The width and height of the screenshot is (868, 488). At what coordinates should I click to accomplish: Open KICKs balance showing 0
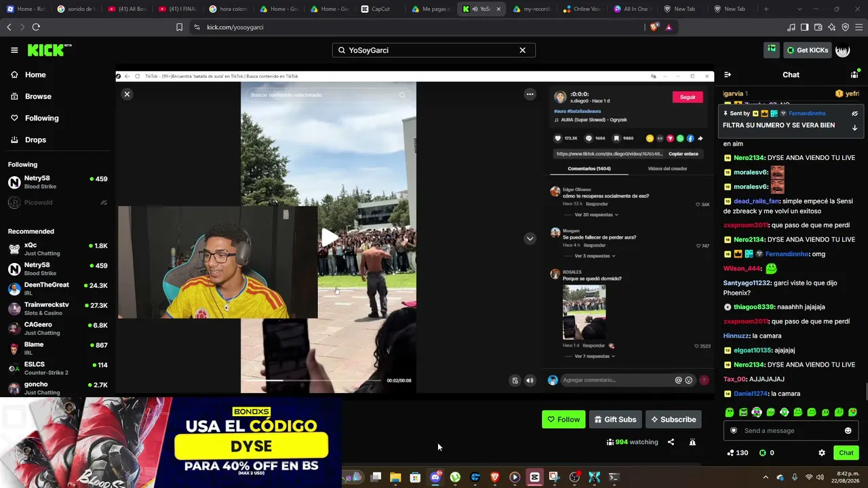(766, 453)
